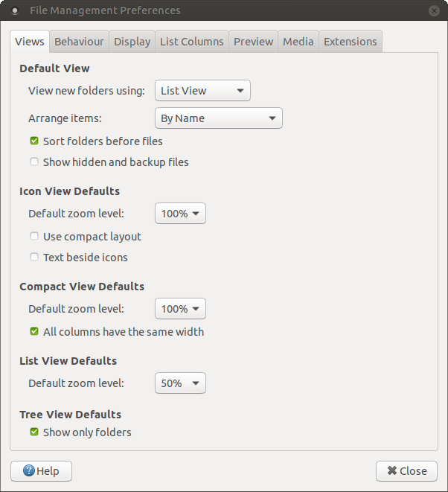Switch to the Media tab
Viewport: 448px width, 492px height.
pos(298,42)
